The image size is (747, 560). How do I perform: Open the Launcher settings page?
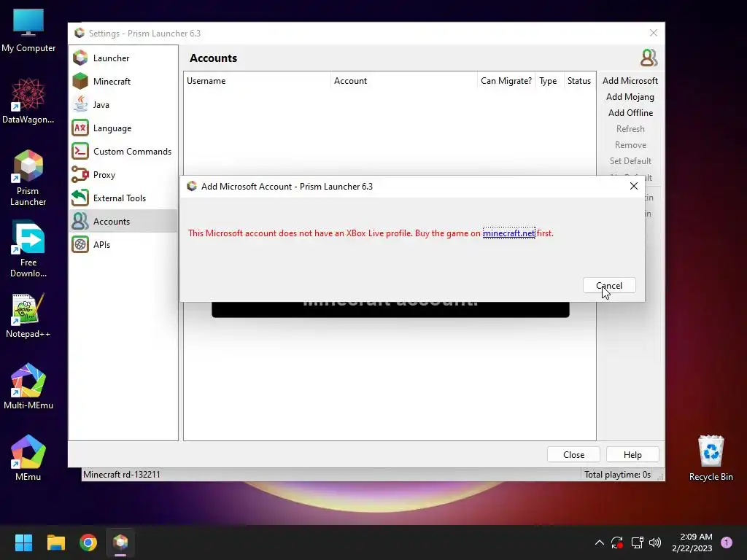pos(123,58)
